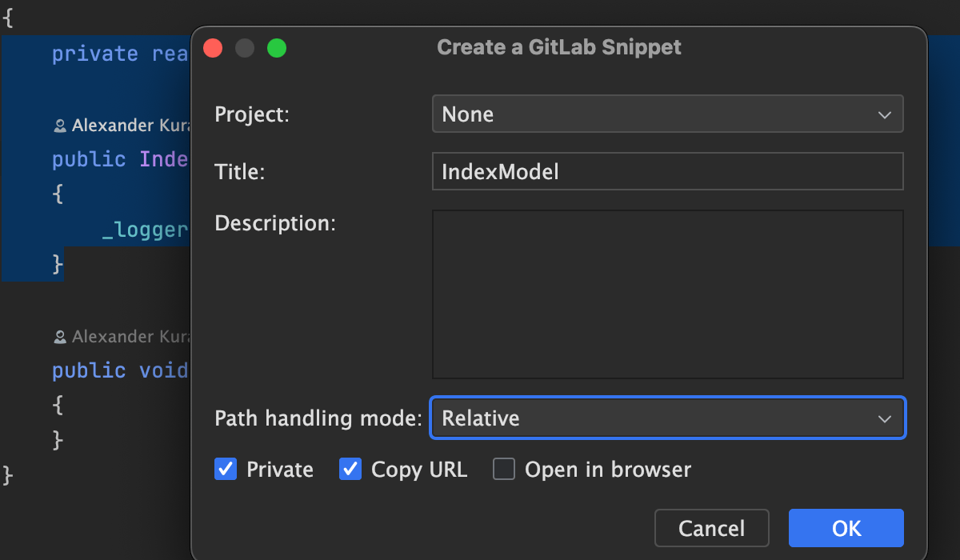The width and height of the screenshot is (960, 560).
Task: Open the author annotation above public Inde
Action: [x=128, y=126]
